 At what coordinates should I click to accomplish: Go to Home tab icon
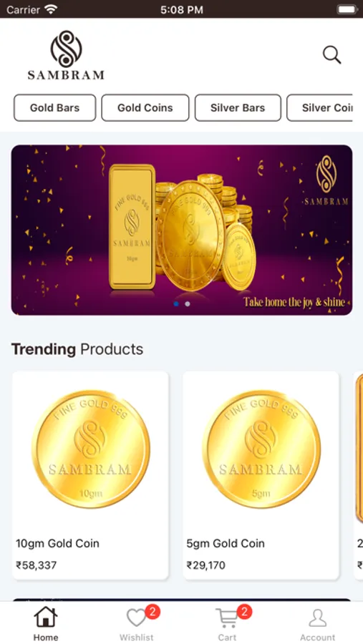pos(45,618)
